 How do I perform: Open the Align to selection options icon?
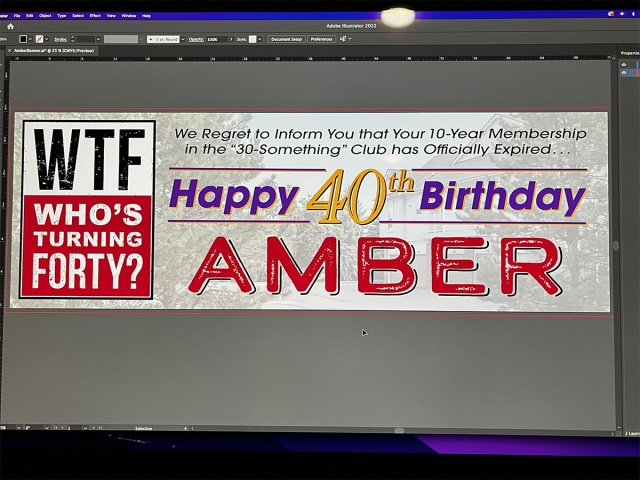tap(343, 39)
